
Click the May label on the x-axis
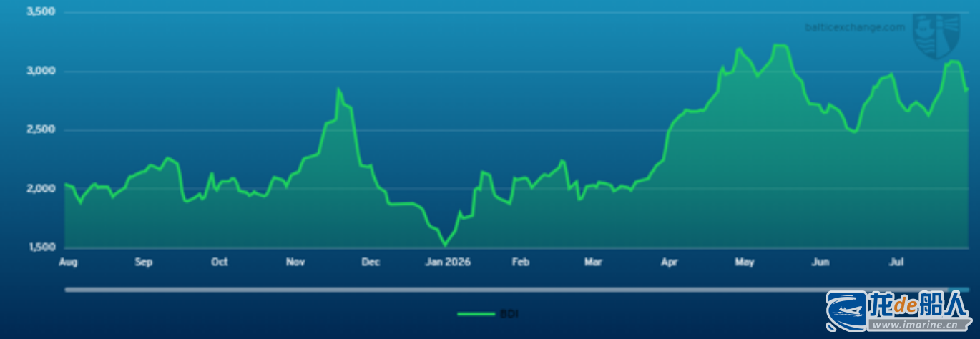[x=745, y=262]
